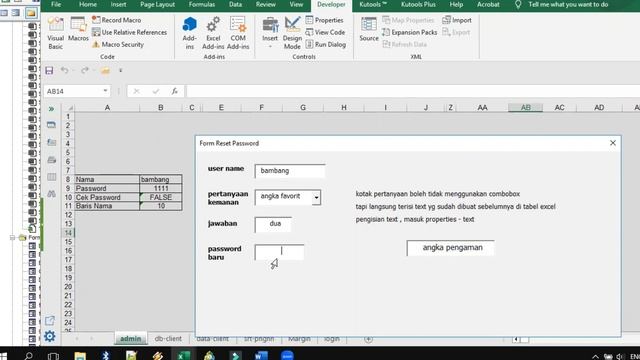Save workbook from quick access toolbar
This screenshot has height=360, width=640.
pyautogui.click(x=49, y=71)
